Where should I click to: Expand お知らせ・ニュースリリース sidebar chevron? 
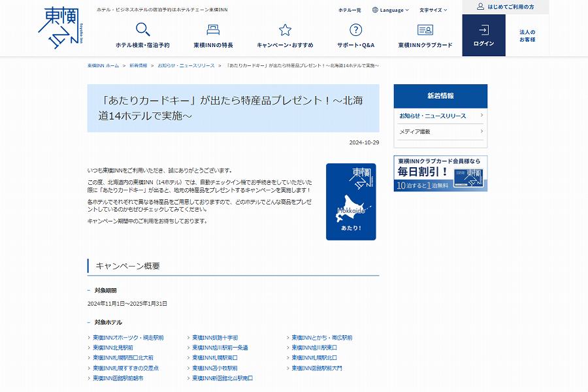click(x=482, y=116)
